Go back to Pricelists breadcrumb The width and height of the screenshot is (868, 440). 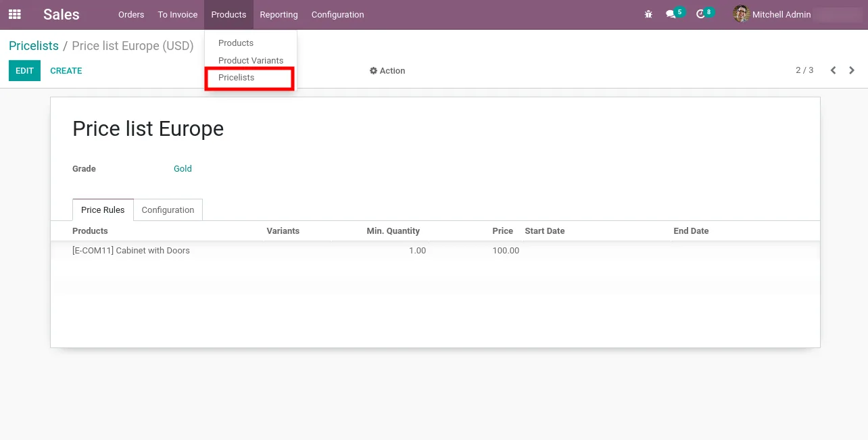34,46
